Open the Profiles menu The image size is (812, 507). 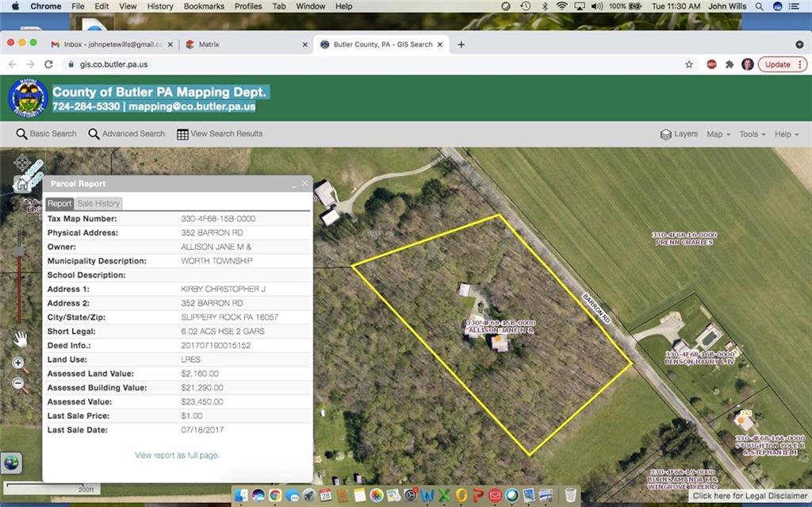[x=248, y=6]
